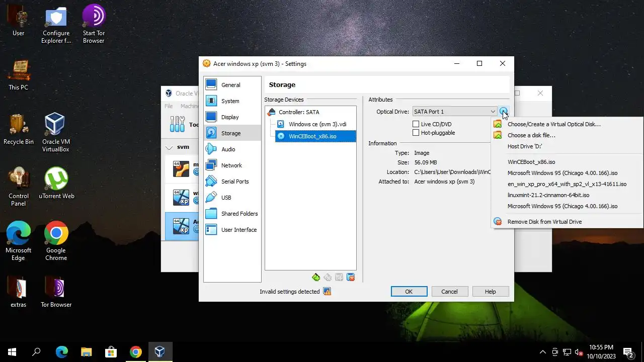644x362 pixels.
Task: Open the General settings category
Action: [232, 85]
